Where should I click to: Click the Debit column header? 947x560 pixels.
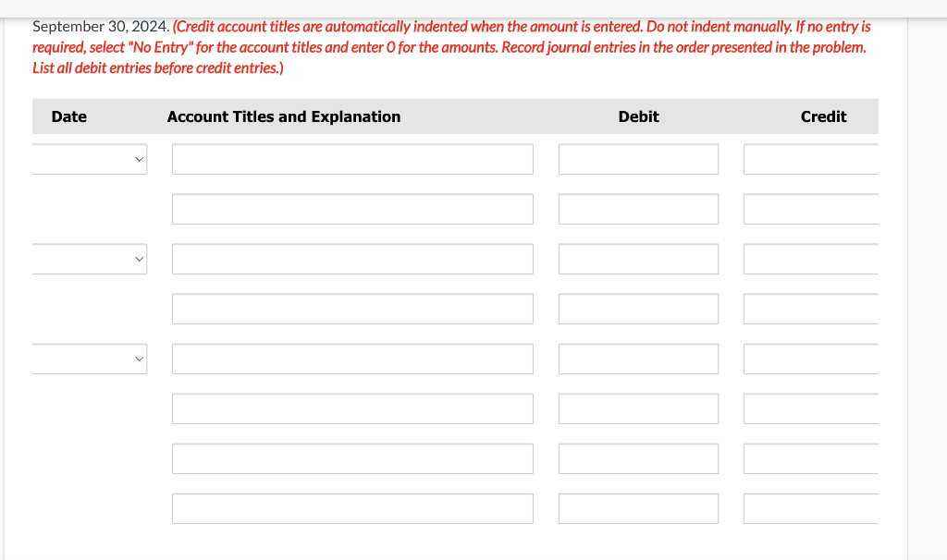[638, 116]
